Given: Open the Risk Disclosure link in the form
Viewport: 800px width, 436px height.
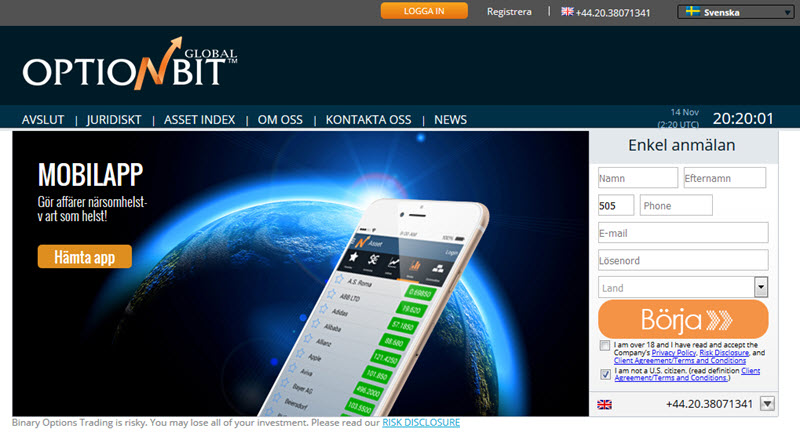Looking at the screenshot, I should pyautogui.click(x=724, y=353).
